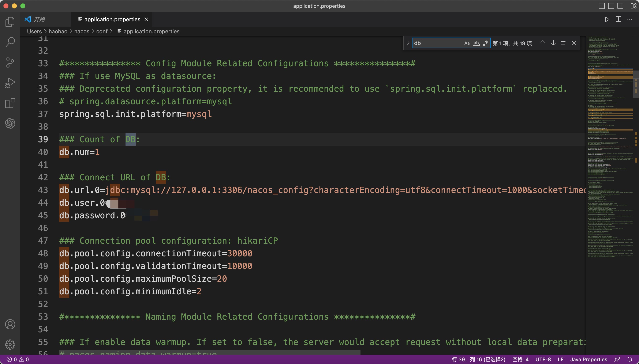Click the Accounts icon

point(10,325)
